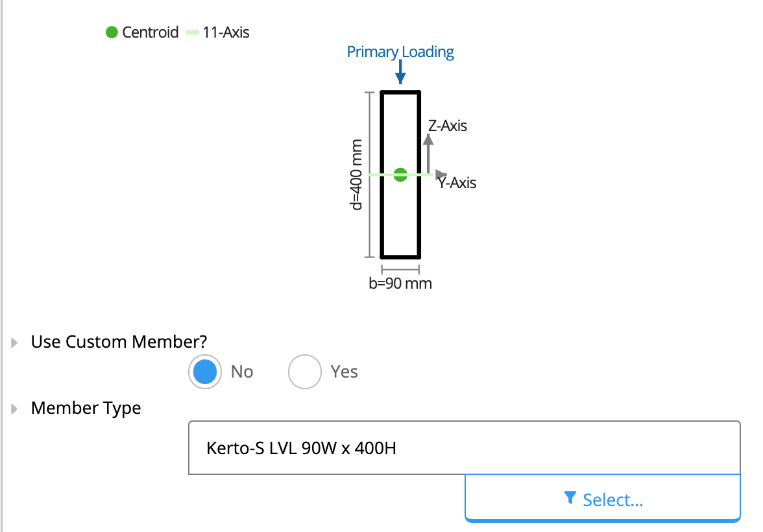Select Yes for Use Custom Member

point(305,371)
